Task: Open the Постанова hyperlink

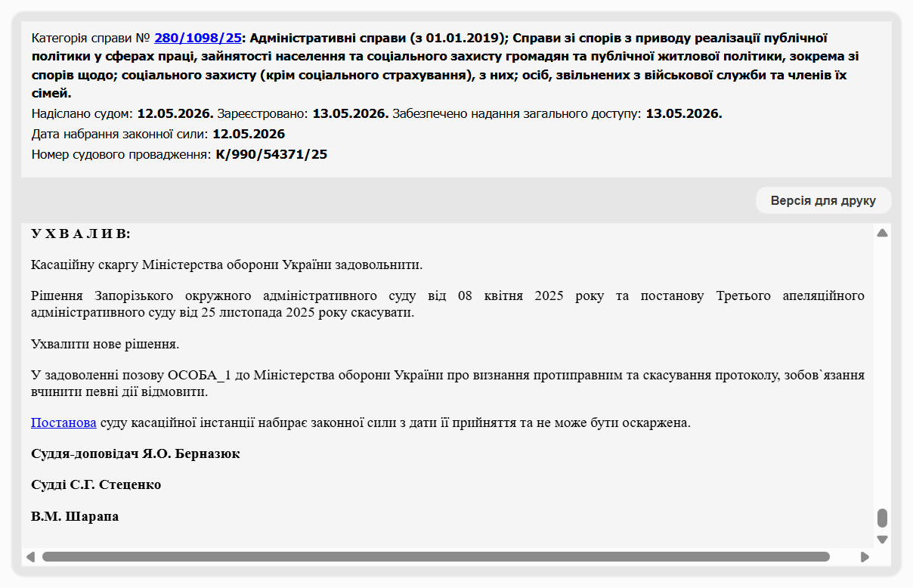Action: [x=63, y=422]
